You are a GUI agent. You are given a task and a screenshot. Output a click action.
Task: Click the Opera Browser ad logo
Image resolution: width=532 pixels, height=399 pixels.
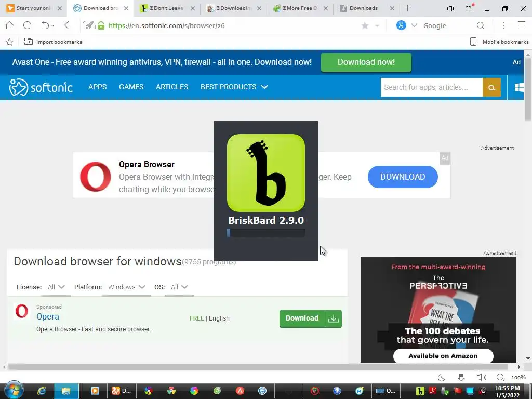click(96, 177)
